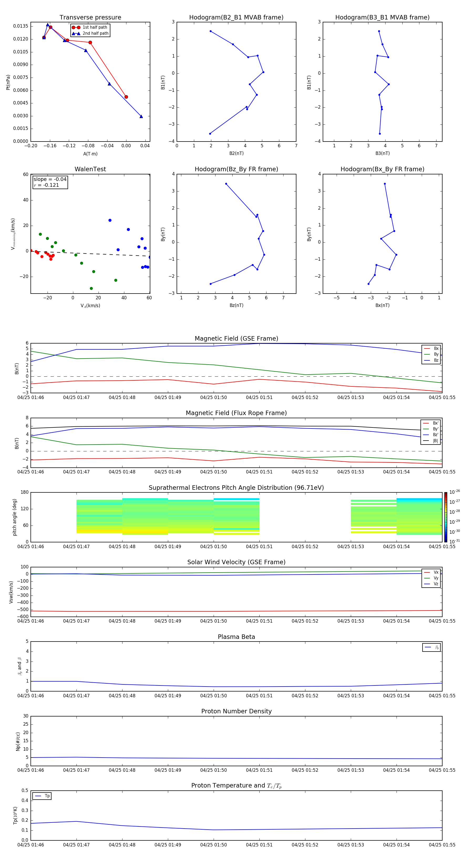
Task: Click the "Hodogram(B3_B1 MVAB frame)" title
Action: 382,17
